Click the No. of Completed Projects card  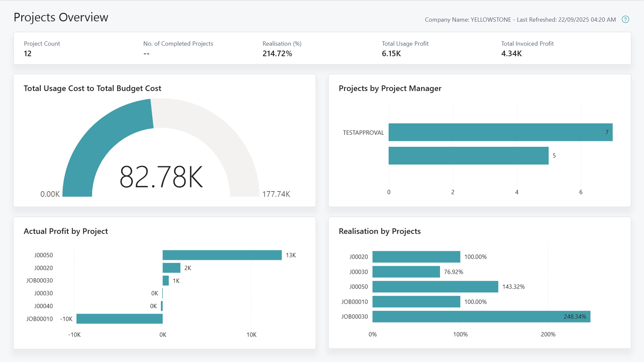178,49
